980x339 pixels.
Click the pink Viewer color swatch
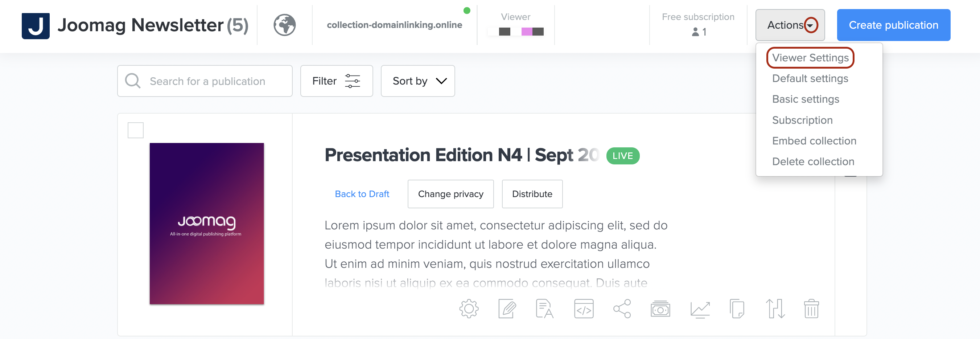(527, 32)
